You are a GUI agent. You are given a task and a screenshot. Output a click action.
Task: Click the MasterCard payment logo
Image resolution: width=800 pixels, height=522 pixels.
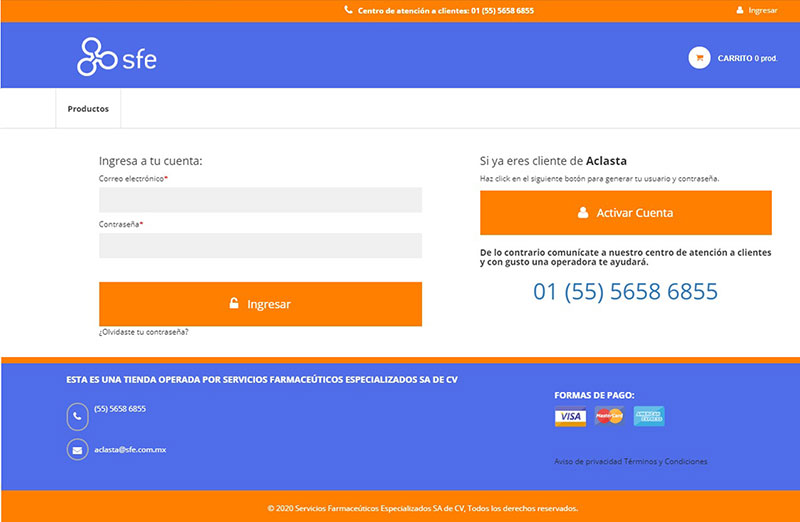[609, 416]
